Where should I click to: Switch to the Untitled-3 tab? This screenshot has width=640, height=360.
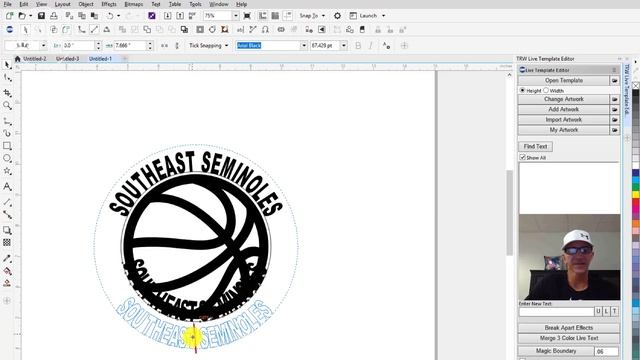[68, 59]
